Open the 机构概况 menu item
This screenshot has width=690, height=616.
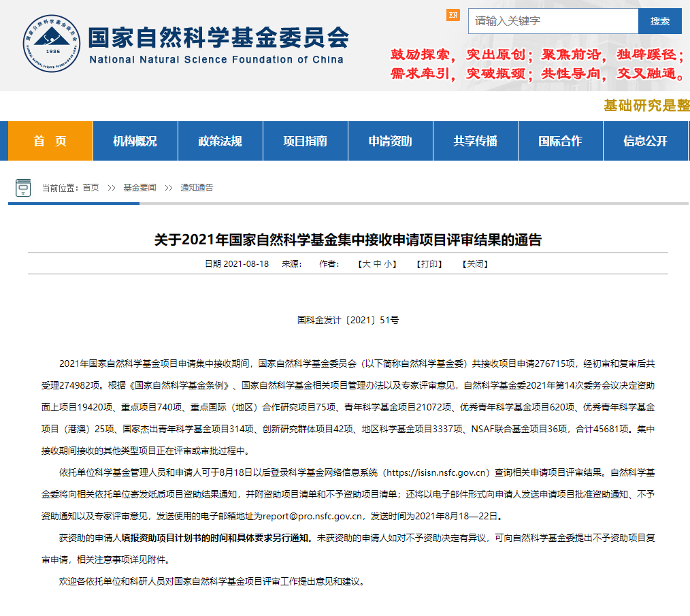pos(135,141)
